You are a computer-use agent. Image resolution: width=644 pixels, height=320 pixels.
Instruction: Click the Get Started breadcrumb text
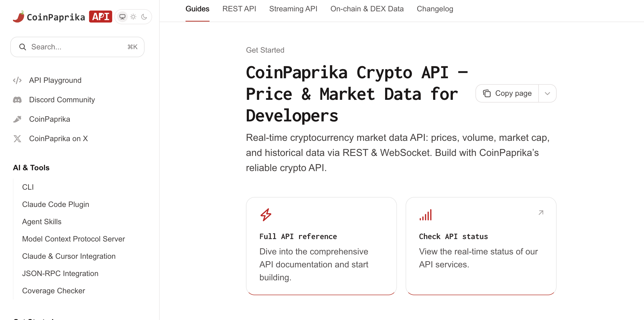coord(265,50)
